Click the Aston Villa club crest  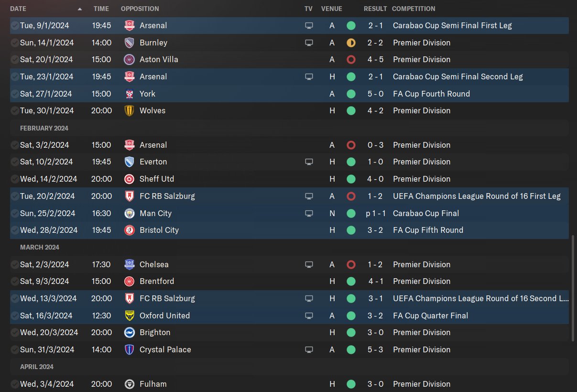click(129, 60)
